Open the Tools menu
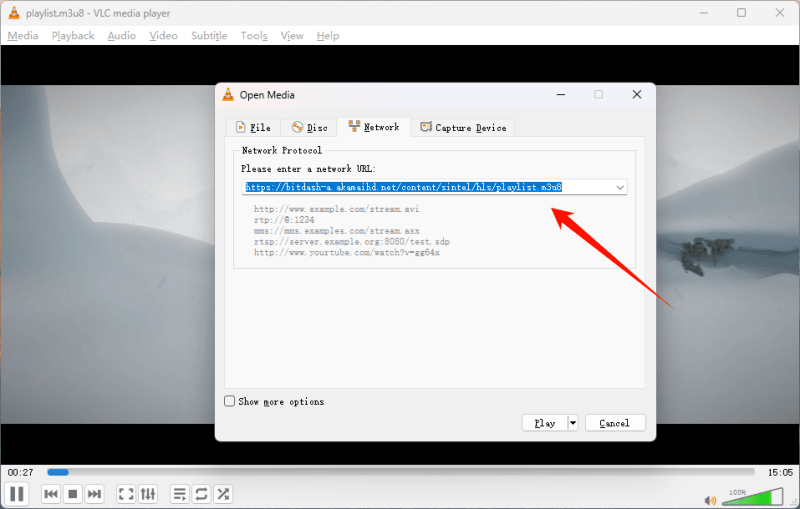 point(254,36)
